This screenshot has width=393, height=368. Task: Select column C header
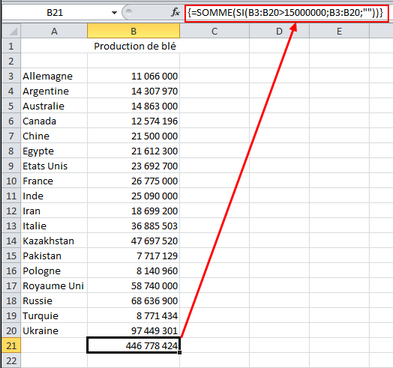click(x=214, y=31)
